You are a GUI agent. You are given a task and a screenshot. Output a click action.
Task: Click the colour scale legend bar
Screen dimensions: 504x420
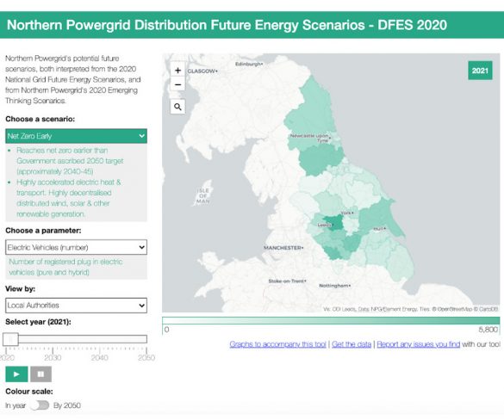[331, 320]
